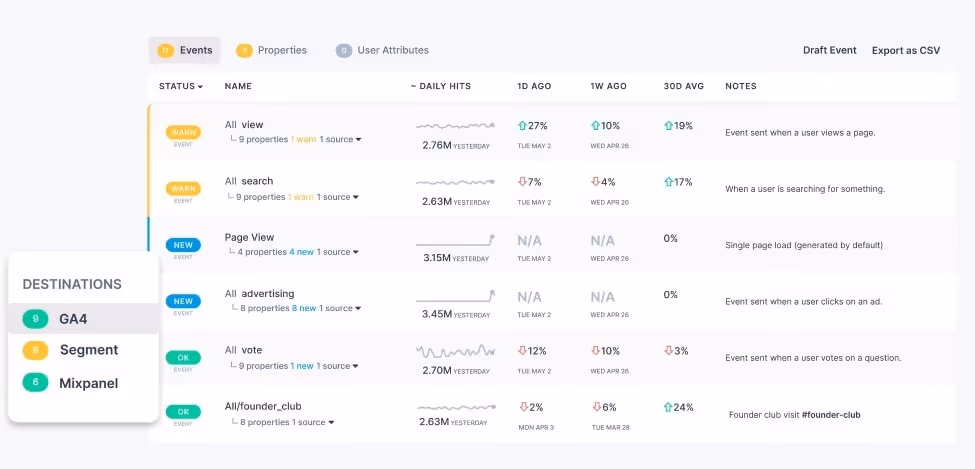Click NEW status badge for Page View
The height and width of the screenshot is (469, 975).
point(183,244)
